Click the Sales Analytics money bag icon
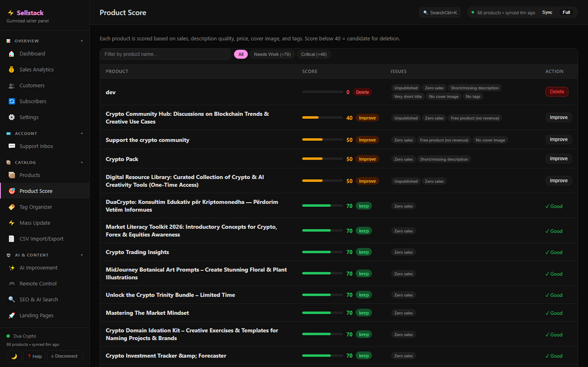 [x=12, y=70]
